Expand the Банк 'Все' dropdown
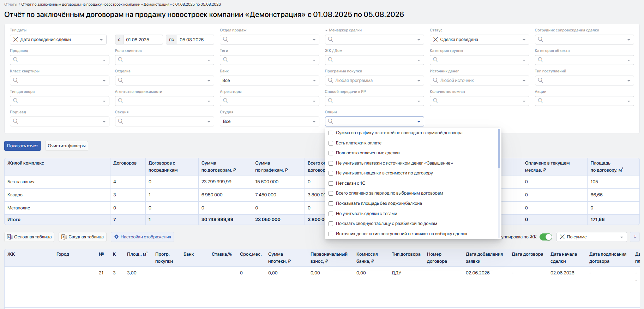Viewport: 644px width, 309px height. point(269,81)
